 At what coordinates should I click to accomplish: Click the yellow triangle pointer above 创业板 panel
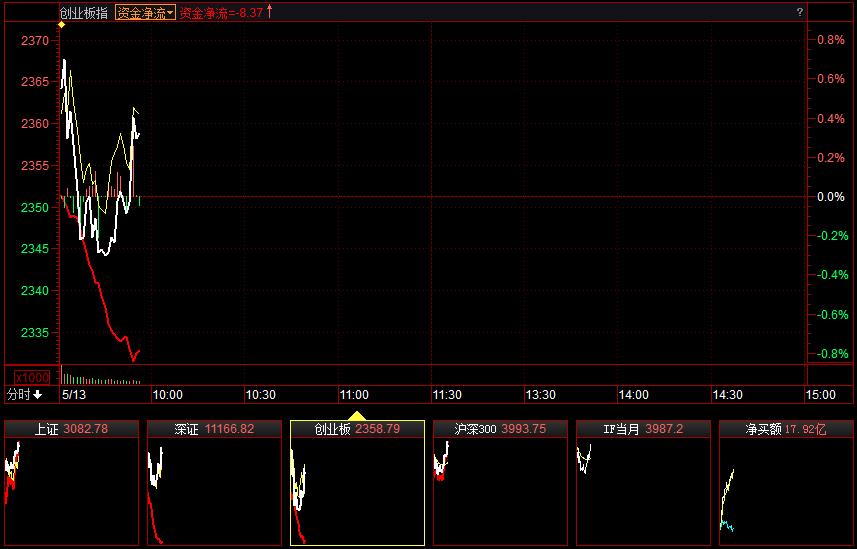(356, 415)
